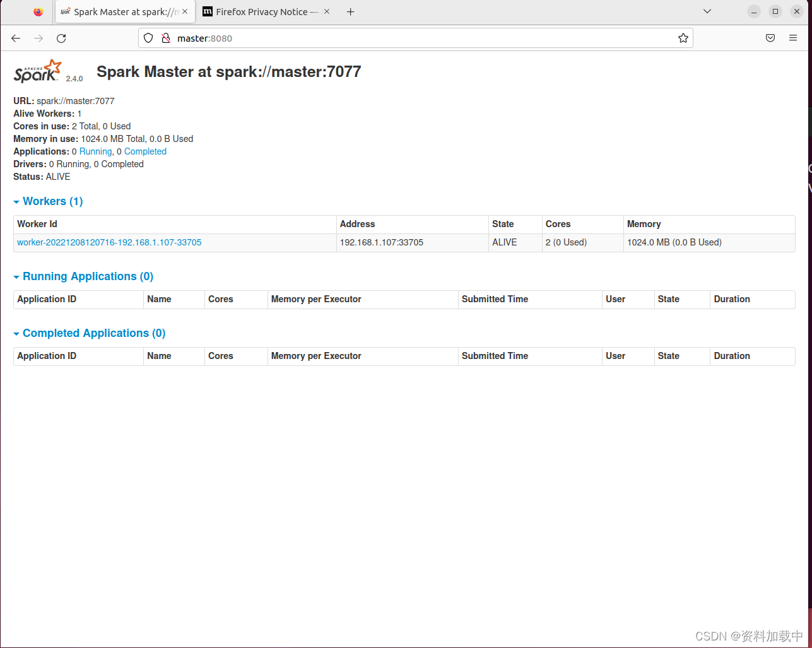Click the 'URL: spark://master:7077' line
The width and height of the screenshot is (812, 648).
(64, 101)
